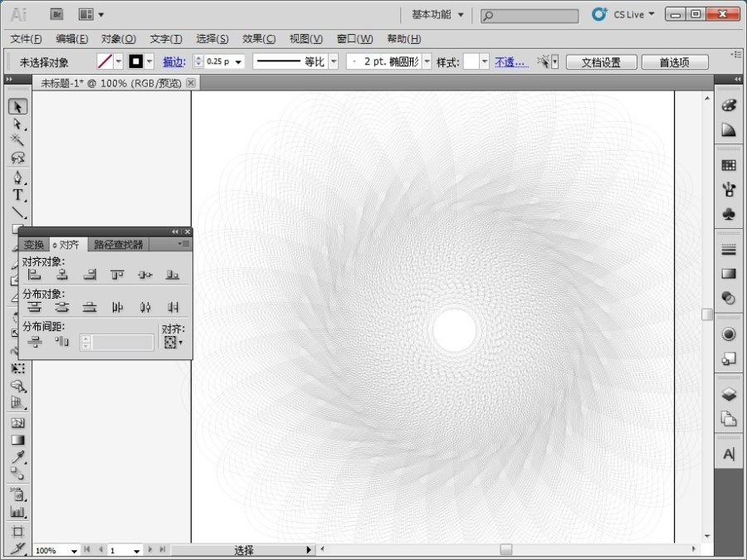Switch to the 变换 tab
Screen dimensions: 747x560
click(x=34, y=244)
